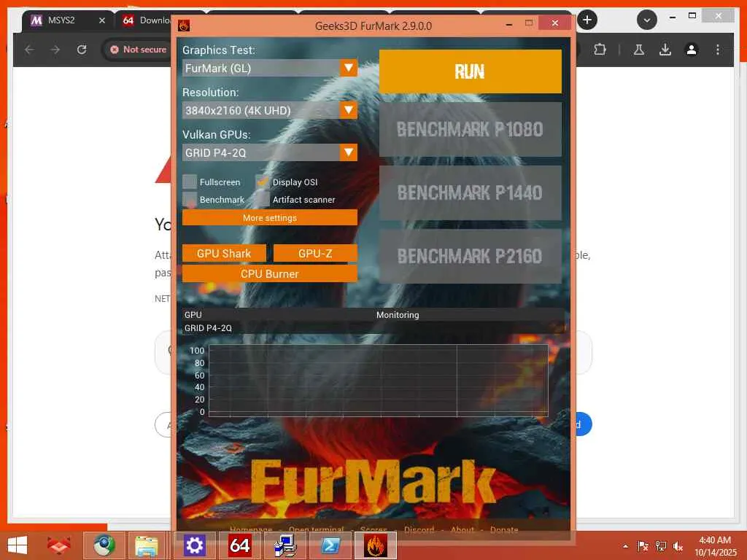Open the network tray icon
The image size is (747, 560).
(661, 546)
